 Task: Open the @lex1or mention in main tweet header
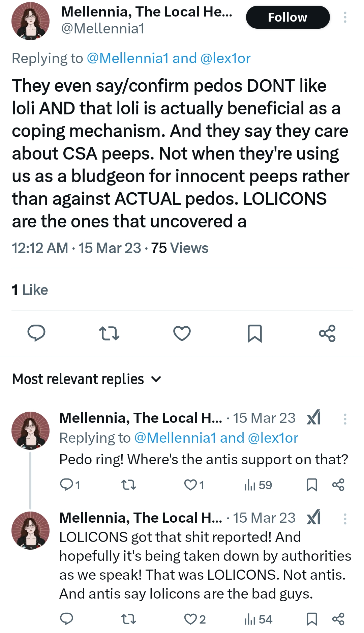pos(225,58)
